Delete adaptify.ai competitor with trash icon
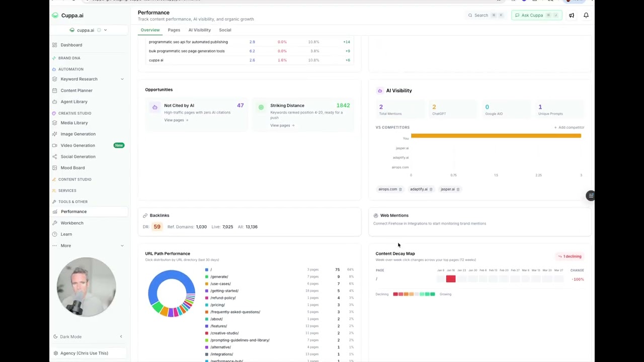Image resolution: width=644 pixels, height=362 pixels. (431, 189)
